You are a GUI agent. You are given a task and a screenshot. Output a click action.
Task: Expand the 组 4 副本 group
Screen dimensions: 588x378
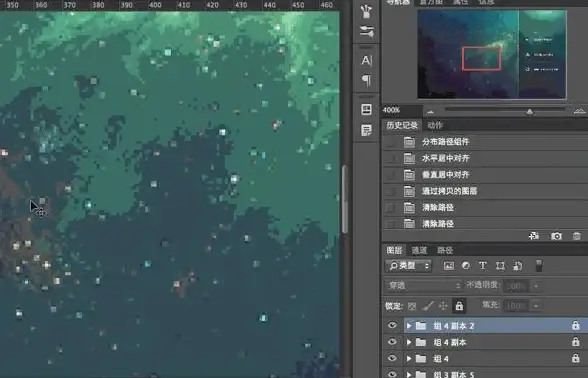[x=409, y=342]
